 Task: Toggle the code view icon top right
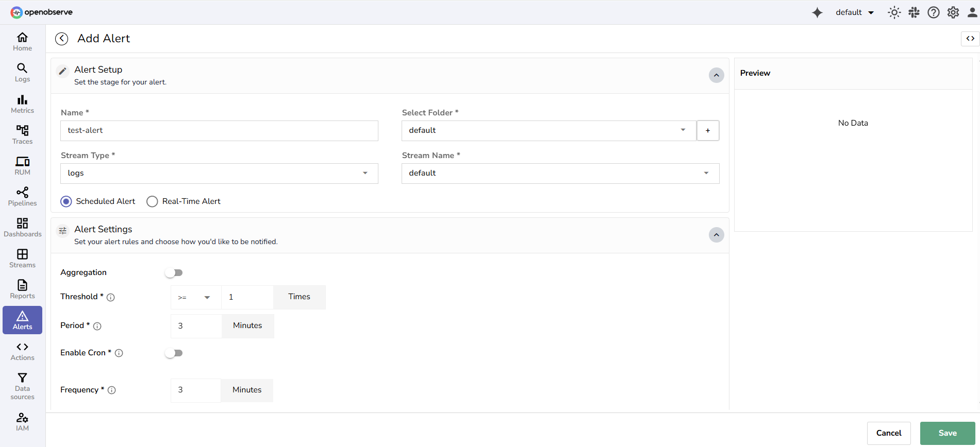[970, 39]
